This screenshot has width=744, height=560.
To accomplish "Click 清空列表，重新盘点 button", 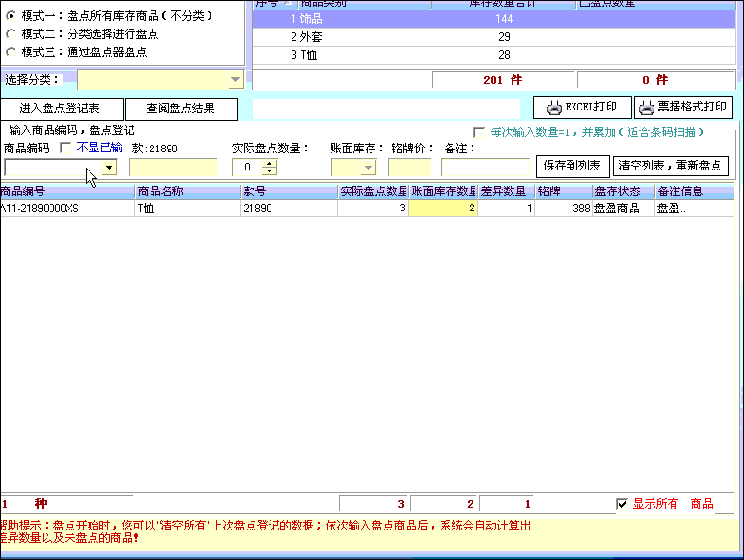I will click(x=671, y=166).
